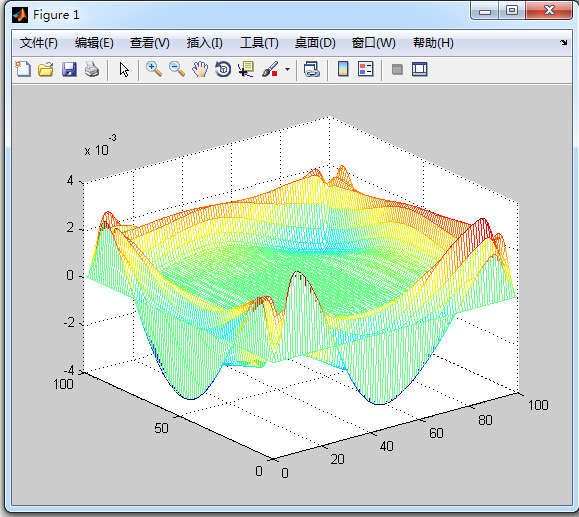Click the Show Plot Tools icon
Image resolution: width=579 pixels, height=517 pixels.
(420, 69)
